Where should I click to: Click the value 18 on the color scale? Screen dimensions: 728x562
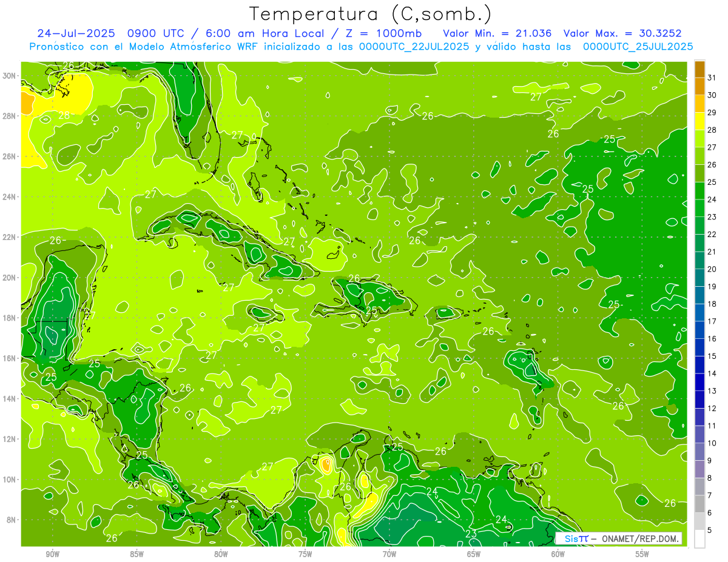[712, 304]
